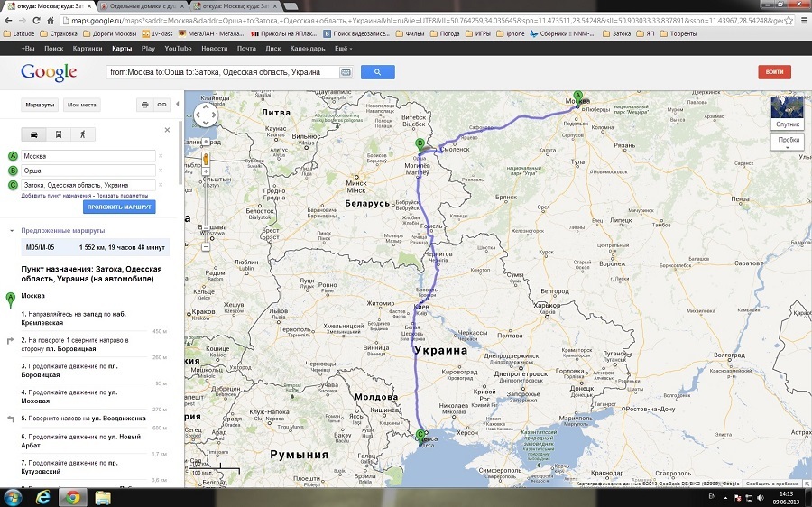Click marker A on the map at Moscow

point(577,97)
